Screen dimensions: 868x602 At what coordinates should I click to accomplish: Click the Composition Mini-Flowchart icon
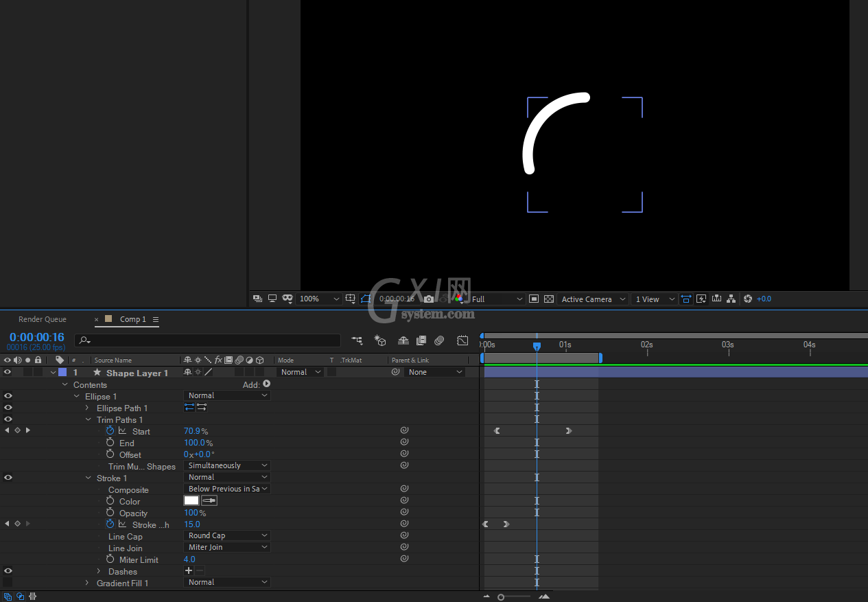pos(357,340)
